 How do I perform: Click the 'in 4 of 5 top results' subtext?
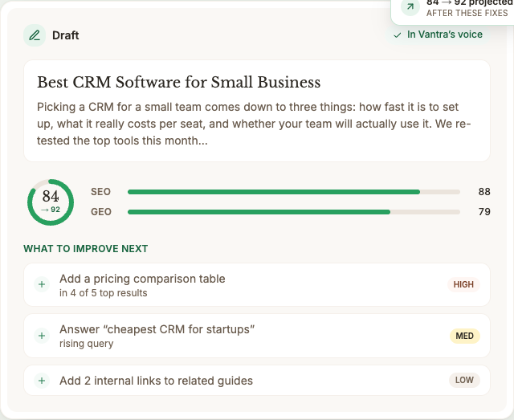104,293
